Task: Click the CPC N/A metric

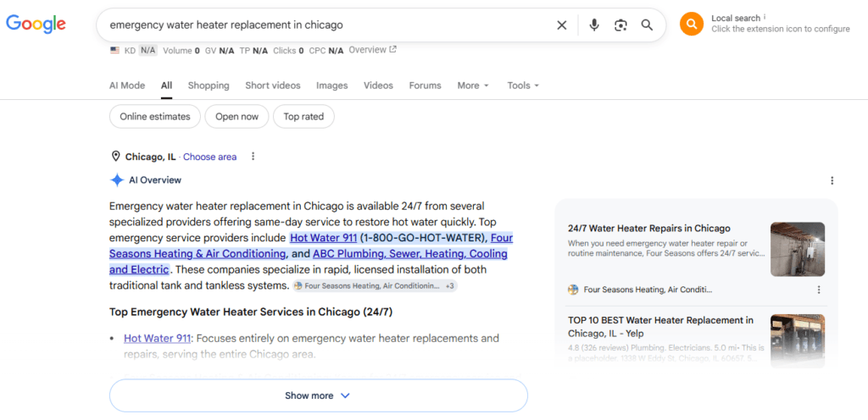Action: click(x=326, y=50)
